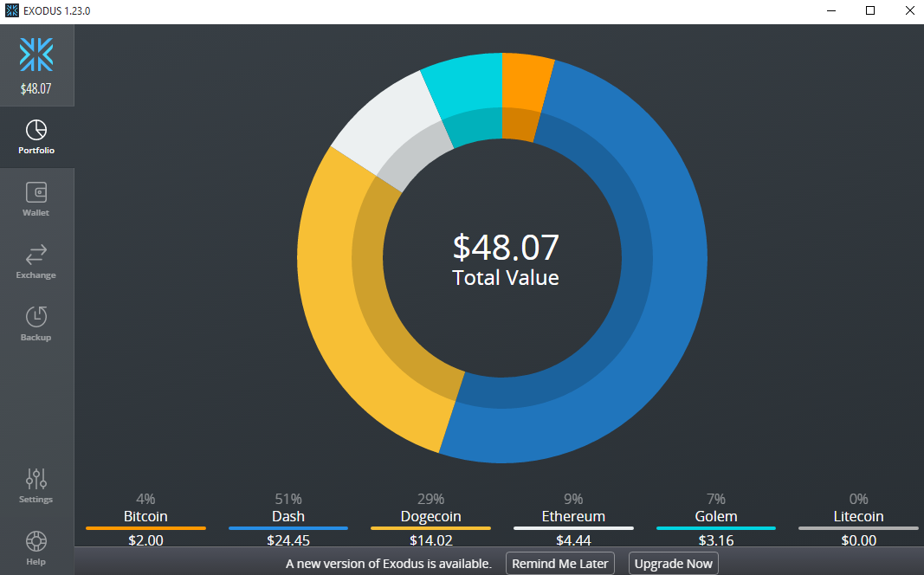Image resolution: width=924 pixels, height=575 pixels.
Task: Open the Help lifebuoy icon
Action: [x=36, y=541]
